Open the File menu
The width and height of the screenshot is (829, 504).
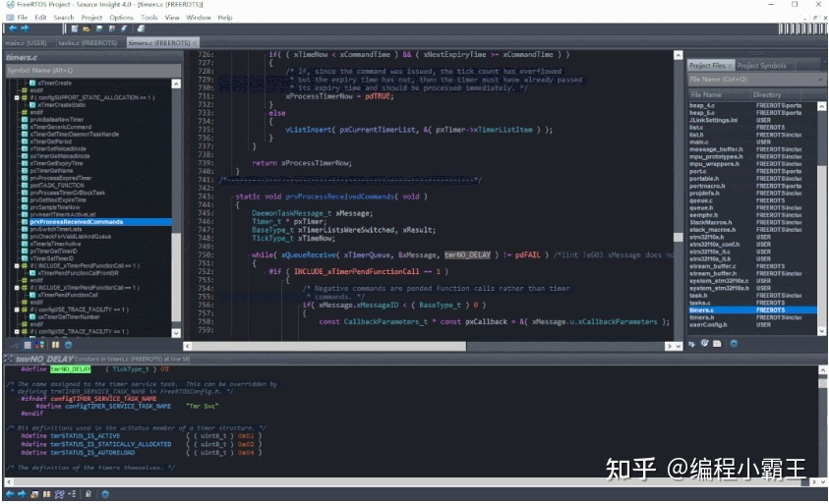coord(23,18)
